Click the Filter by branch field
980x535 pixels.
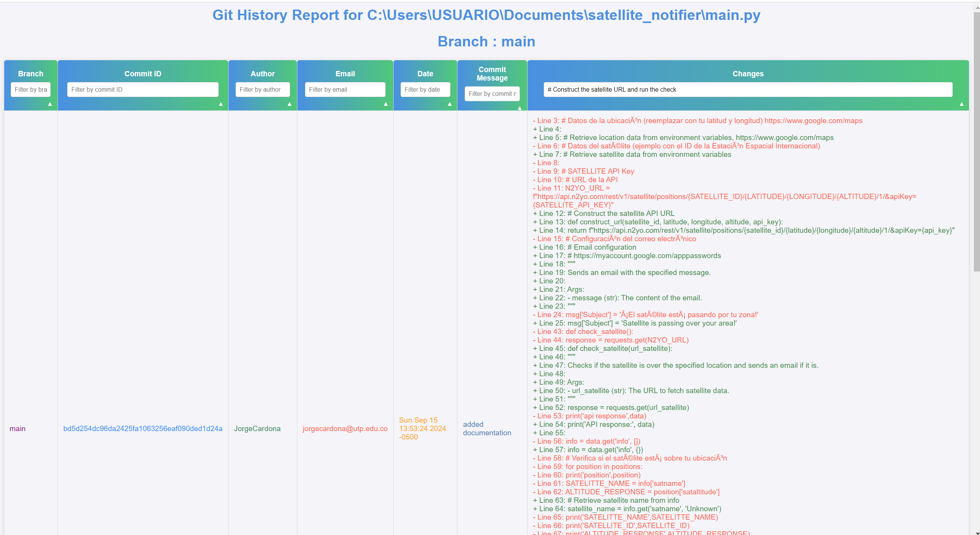click(31, 89)
